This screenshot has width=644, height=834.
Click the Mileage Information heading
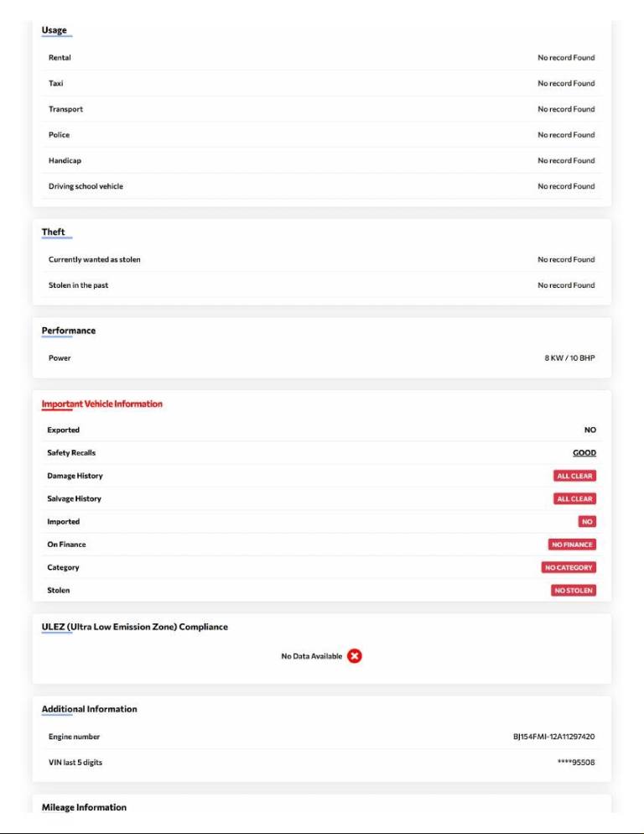pyautogui.click(x=84, y=807)
